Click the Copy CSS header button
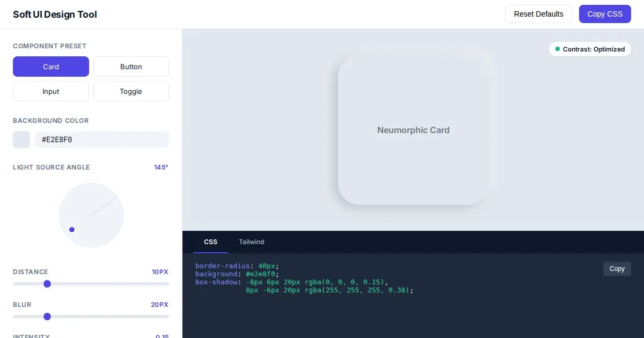644x338 pixels. (x=605, y=14)
